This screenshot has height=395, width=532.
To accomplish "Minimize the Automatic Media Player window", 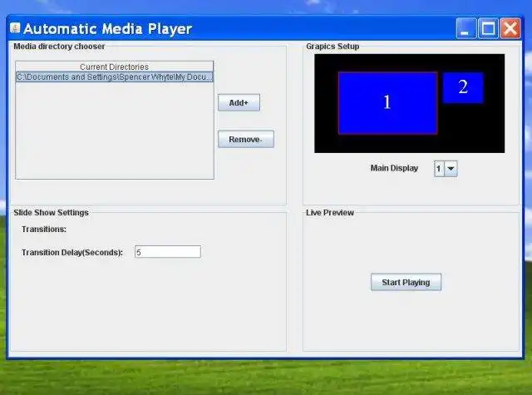I will coord(465,28).
